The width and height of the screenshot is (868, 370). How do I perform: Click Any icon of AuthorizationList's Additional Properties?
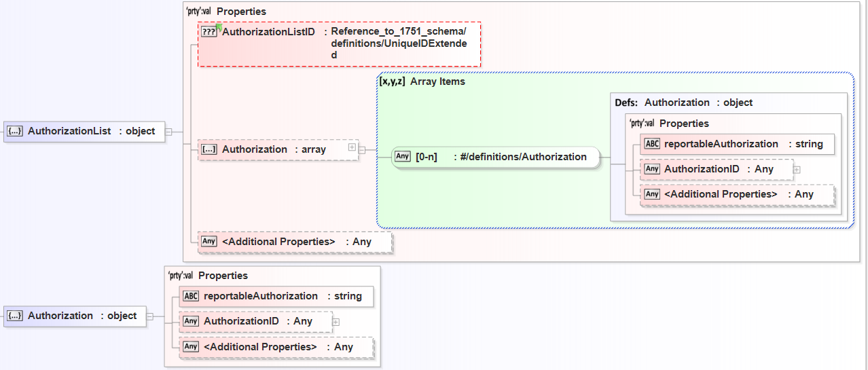click(x=209, y=242)
